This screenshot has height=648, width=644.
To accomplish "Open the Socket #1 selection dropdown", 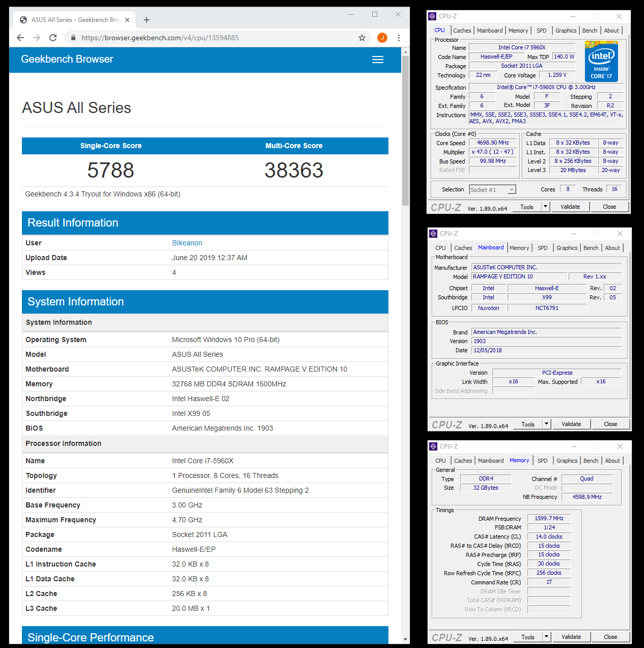I will pyautogui.click(x=492, y=190).
